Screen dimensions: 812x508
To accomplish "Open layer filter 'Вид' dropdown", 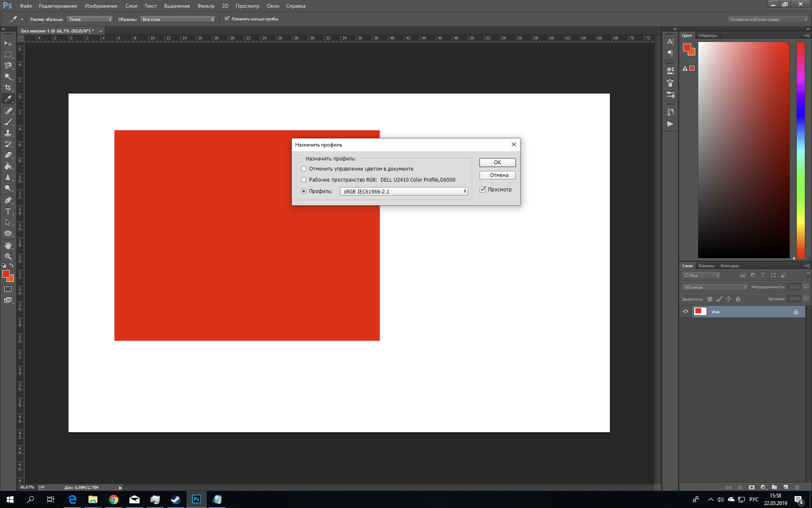I will 701,275.
